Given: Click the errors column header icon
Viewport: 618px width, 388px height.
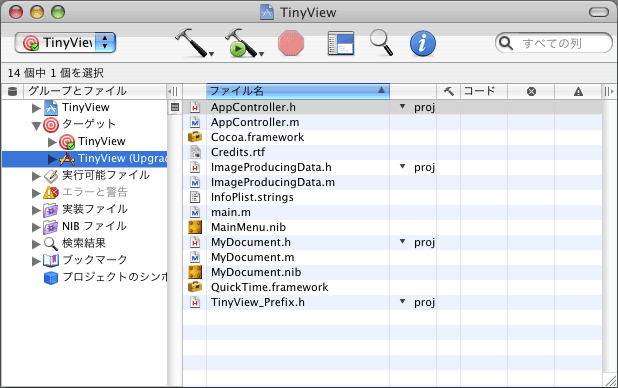Looking at the screenshot, I should tap(531, 91).
